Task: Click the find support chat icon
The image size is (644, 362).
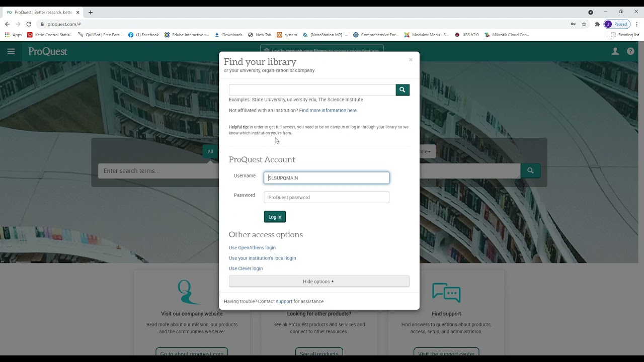Action: pos(446,292)
